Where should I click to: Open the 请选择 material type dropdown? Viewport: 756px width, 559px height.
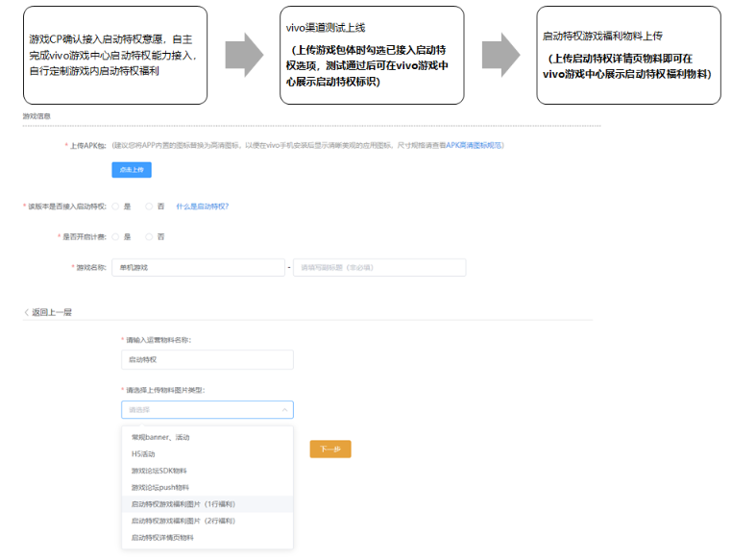(x=207, y=409)
